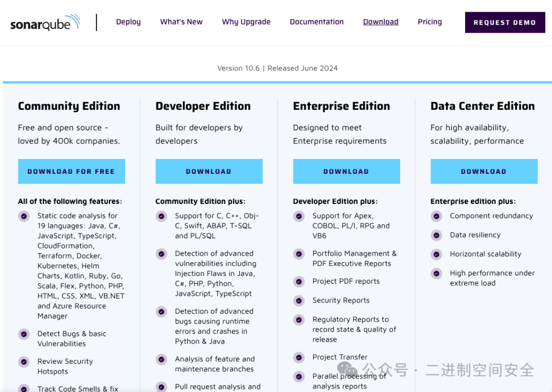Click the 'Data resiliency' feature text
Image resolution: width=552 pixels, height=392 pixels.
tap(475, 235)
